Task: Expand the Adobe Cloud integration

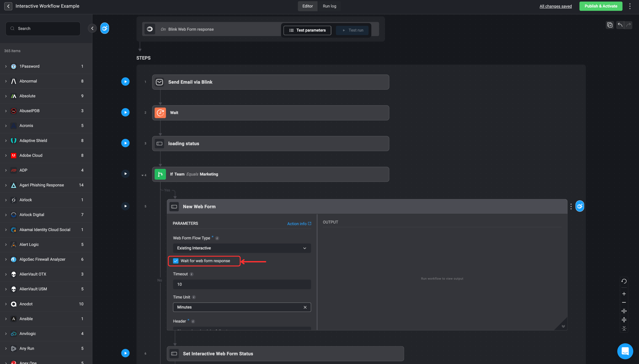Action: coord(6,155)
